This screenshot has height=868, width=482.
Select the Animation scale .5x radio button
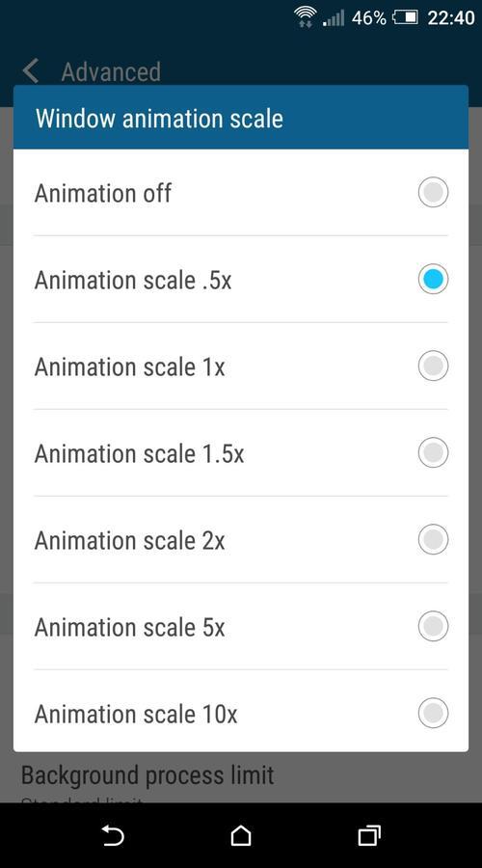tap(433, 279)
